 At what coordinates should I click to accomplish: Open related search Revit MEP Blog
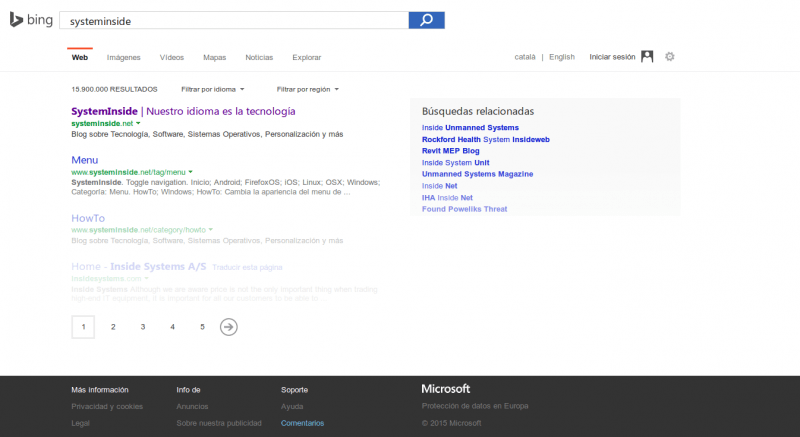(x=451, y=151)
